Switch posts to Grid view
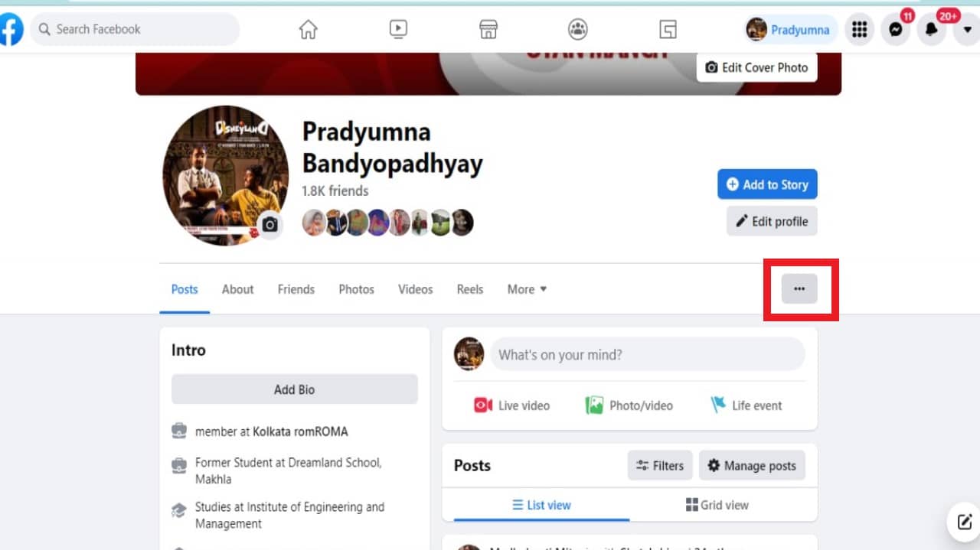The width and height of the screenshot is (980, 550). coord(717,505)
